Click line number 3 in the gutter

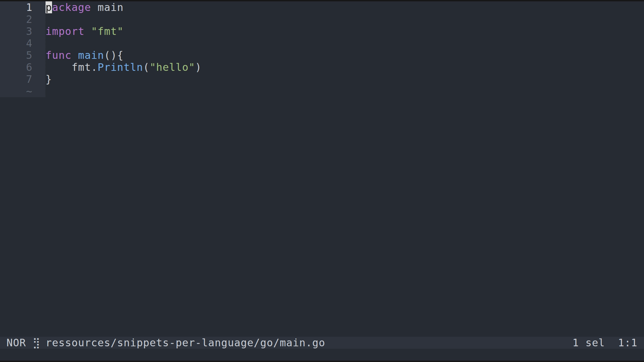[x=29, y=32]
